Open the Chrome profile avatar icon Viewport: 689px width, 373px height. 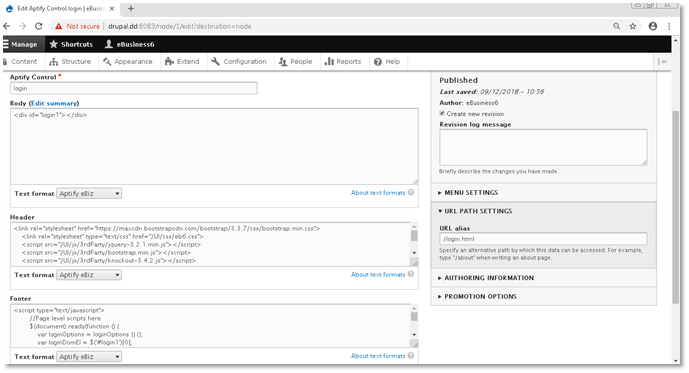coord(653,26)
